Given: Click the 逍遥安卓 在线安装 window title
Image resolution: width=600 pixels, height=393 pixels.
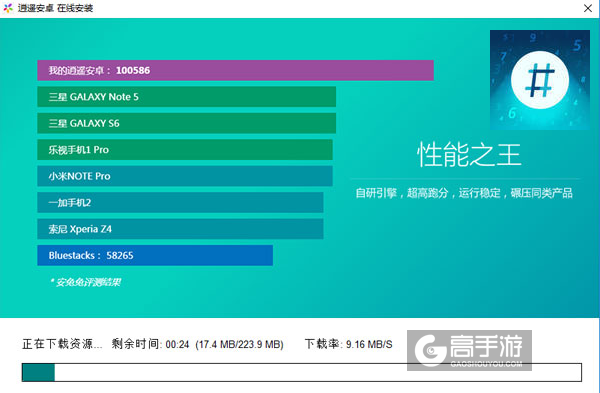Looking at the screenshot, I should point(55,8).
